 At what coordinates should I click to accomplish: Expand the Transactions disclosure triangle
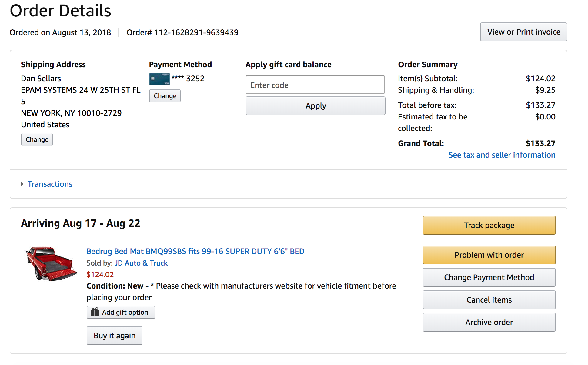point(22,184)
